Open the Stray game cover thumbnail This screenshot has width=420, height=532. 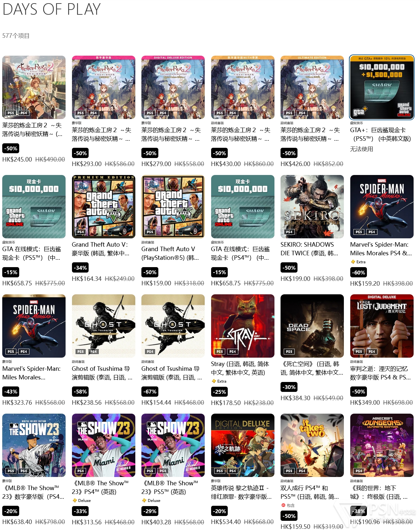pos(242,326)
